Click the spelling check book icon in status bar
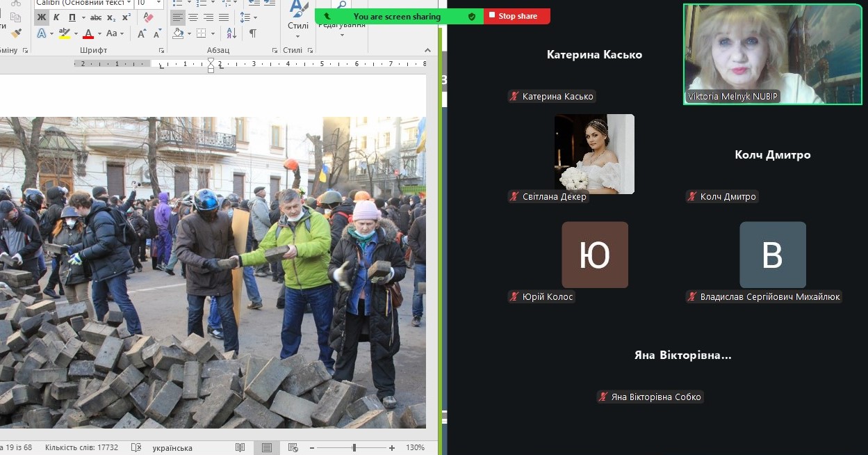 (x=136, y=447)
